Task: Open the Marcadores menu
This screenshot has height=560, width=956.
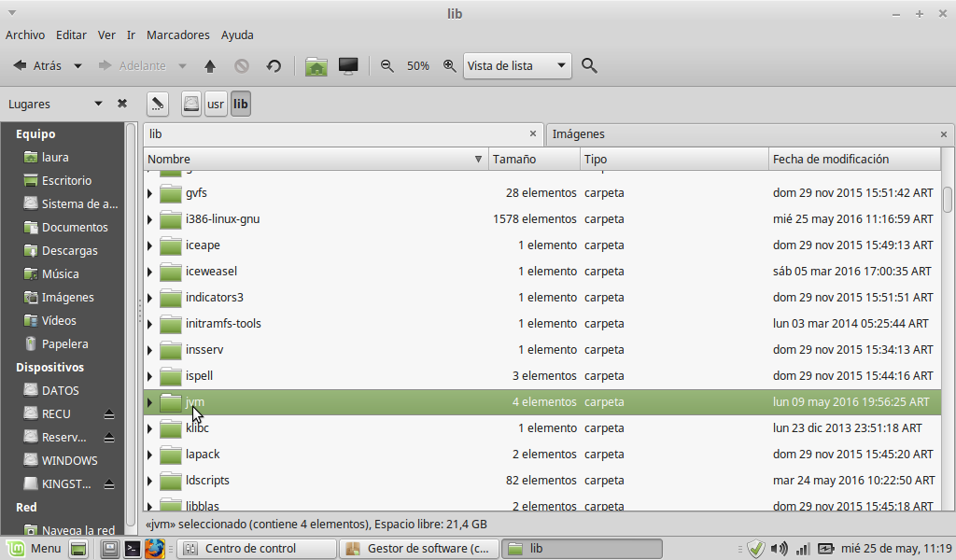Action: [x=177, y=35]
